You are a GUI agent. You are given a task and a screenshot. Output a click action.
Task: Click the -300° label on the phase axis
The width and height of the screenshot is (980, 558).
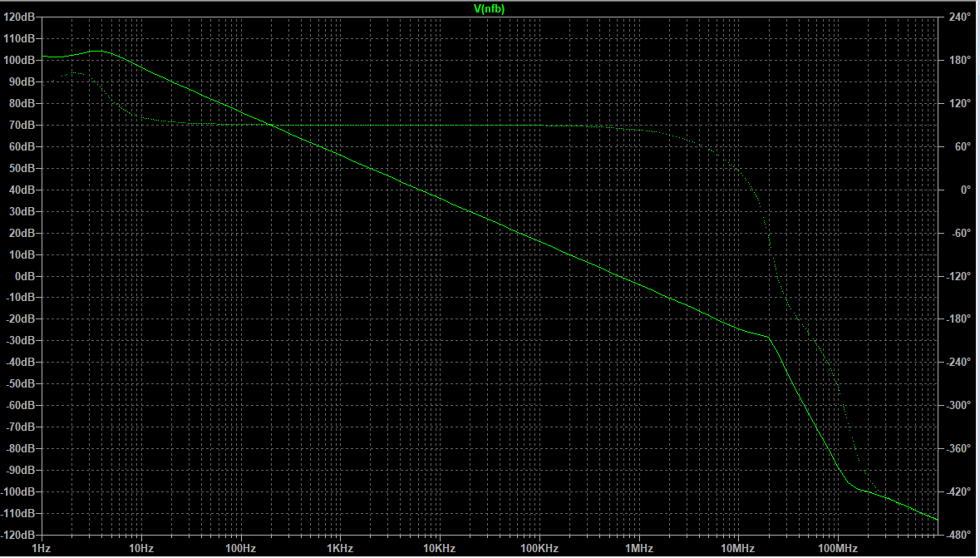pos(958,405)
